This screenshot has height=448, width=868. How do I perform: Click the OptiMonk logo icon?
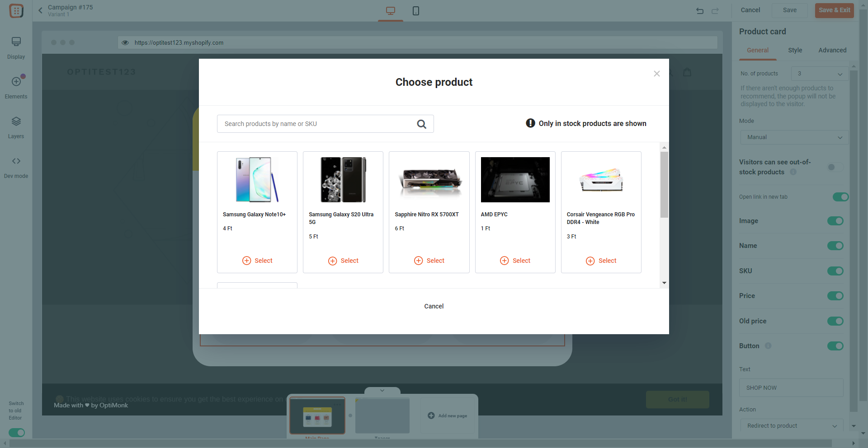(x=16, y=10)
